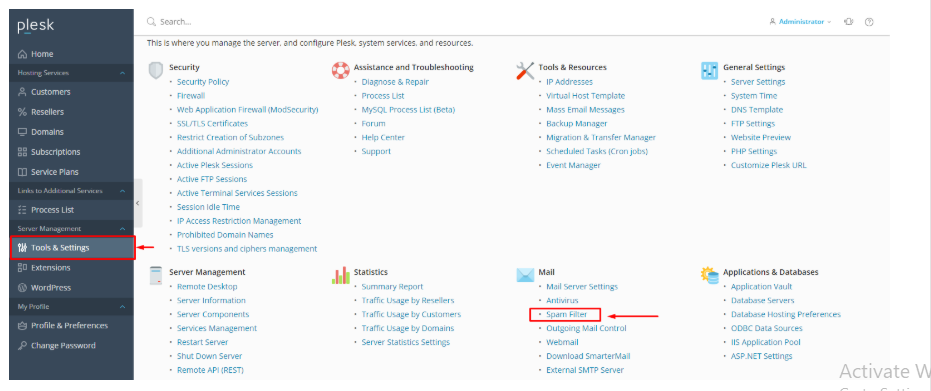Viewport: 931px width, 391px height.
Task: Click the Server Management server icon
Action: 156,275
